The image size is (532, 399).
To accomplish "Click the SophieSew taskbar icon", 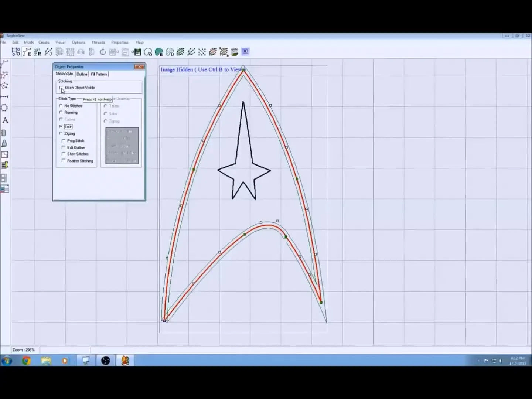I will tap(125, 360).
